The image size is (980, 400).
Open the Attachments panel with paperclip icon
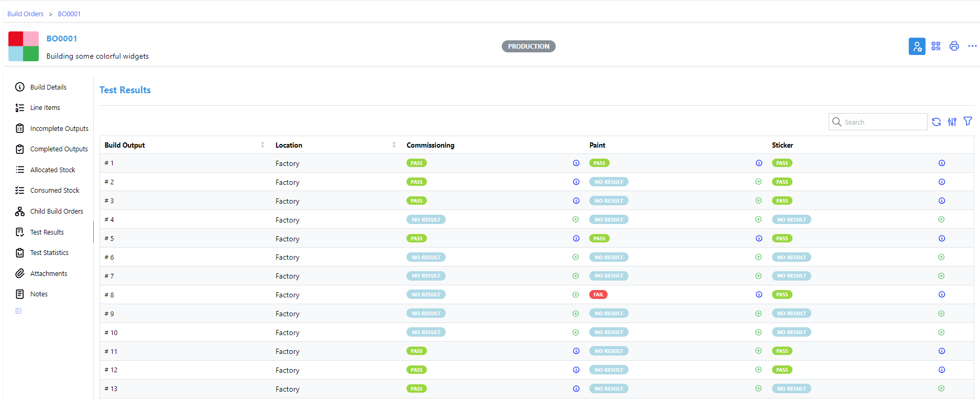click(x=48, y=273)
